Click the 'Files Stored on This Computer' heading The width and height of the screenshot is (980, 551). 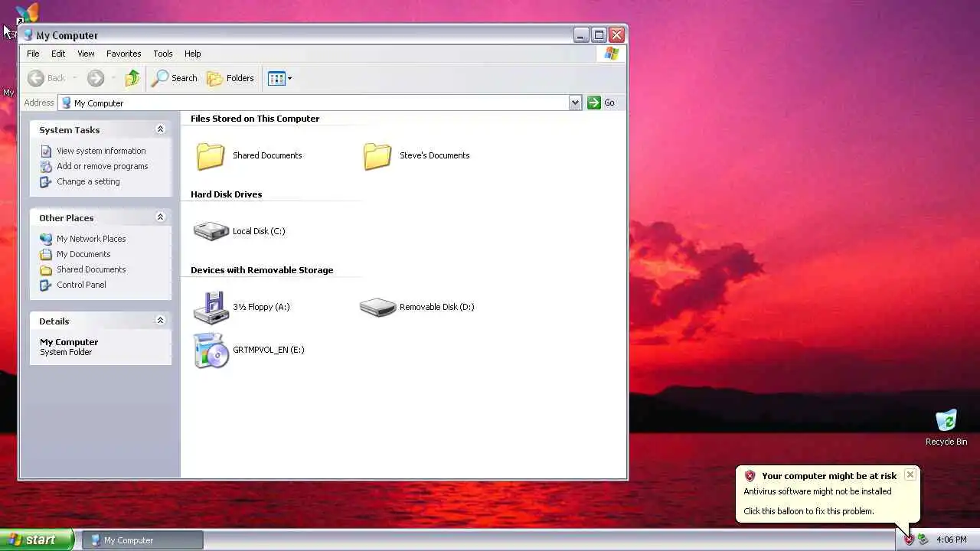(255, 119)
